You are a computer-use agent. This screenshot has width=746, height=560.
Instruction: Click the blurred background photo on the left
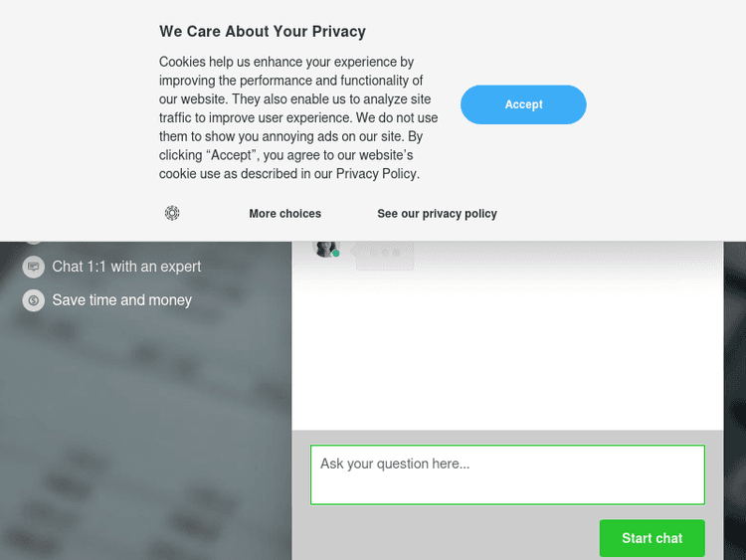click(x=139, y=428)
